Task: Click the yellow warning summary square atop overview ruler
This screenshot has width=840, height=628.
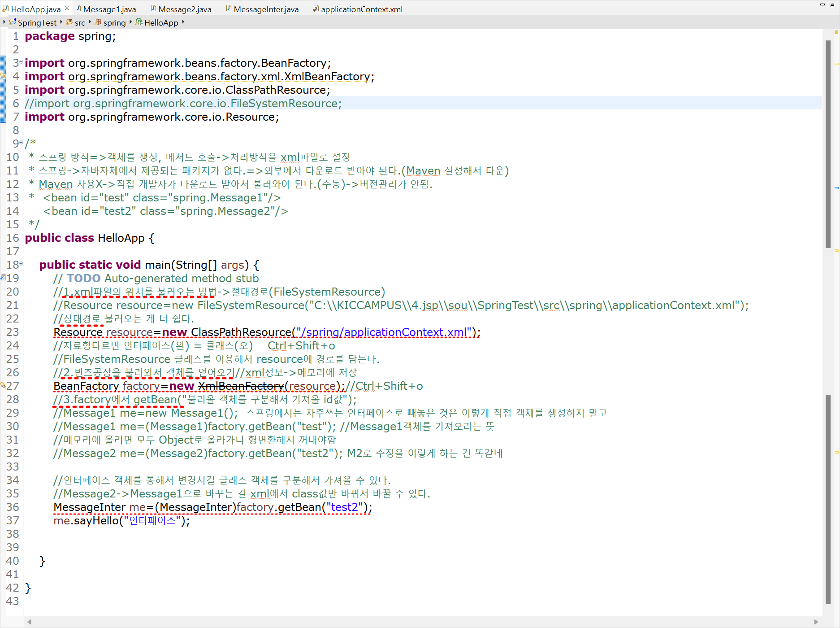Action: click(836, 32)
